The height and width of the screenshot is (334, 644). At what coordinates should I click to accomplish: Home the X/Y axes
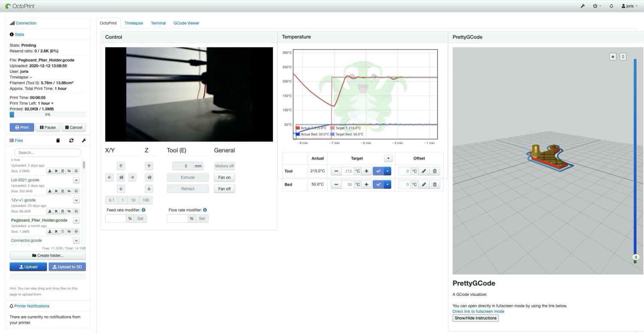coord(121,177)
